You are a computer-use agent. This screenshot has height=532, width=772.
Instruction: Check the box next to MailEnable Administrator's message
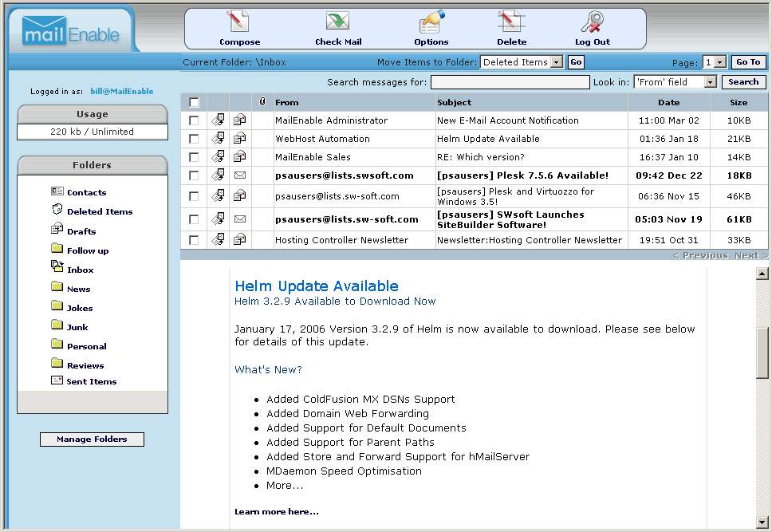point(193,120)
